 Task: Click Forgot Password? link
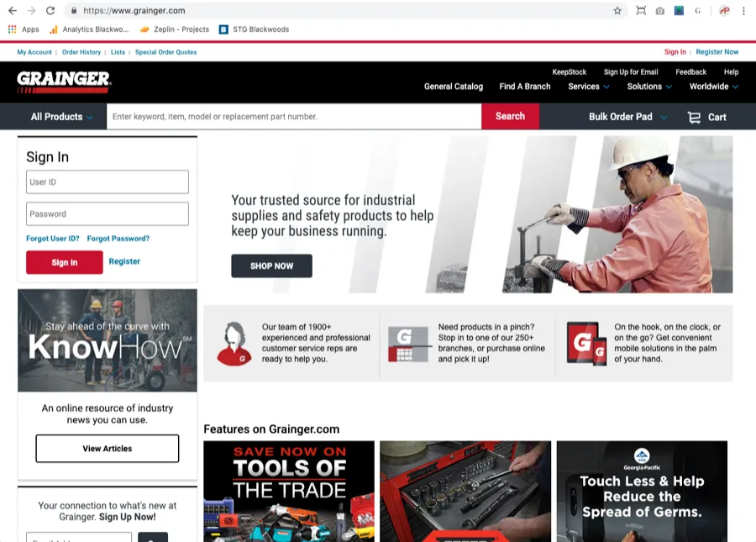point(118,238)
